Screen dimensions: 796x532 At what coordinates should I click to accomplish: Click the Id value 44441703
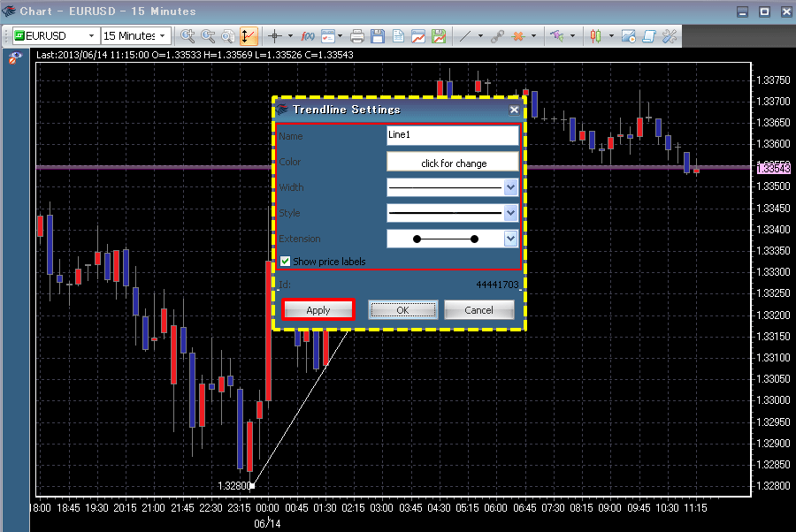pyautogui.click(x=497, y=285)
